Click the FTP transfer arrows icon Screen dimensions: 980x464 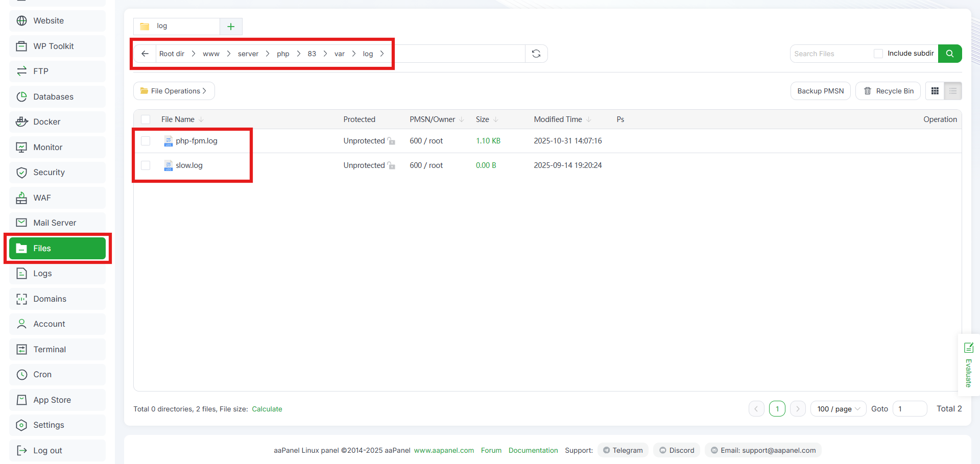coord(21,71)
